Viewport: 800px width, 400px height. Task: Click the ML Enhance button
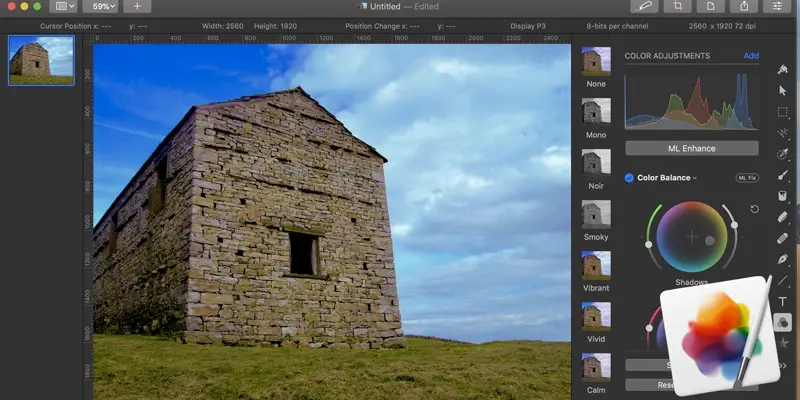(691, 148)
